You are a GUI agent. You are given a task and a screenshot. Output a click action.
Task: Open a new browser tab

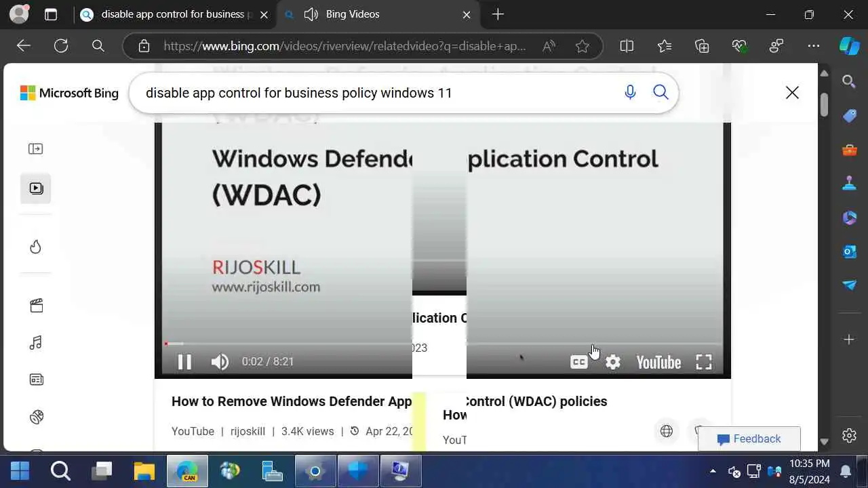pos(498,14)
